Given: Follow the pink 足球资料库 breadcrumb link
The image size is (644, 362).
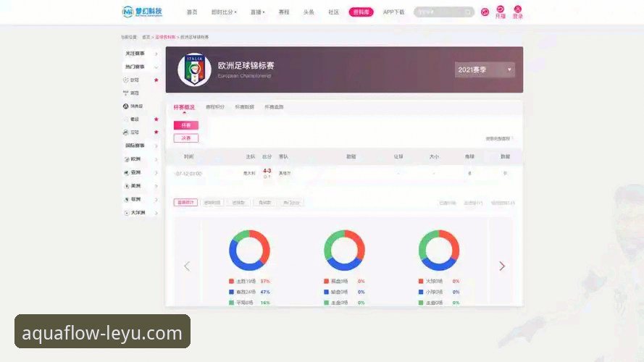Looking at the screenshot, I should pos(165,37).
